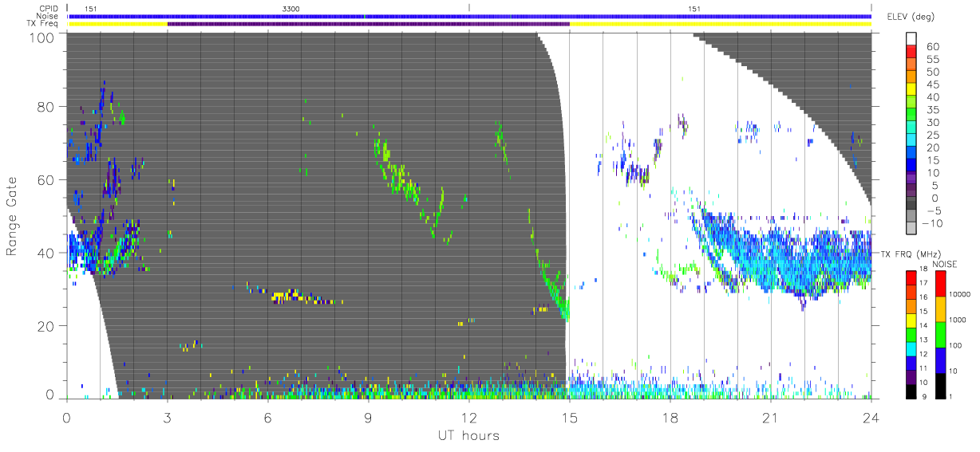Click the purple segment of the TX Freq strip
This screenshot has height=452, width=980.
368,24
